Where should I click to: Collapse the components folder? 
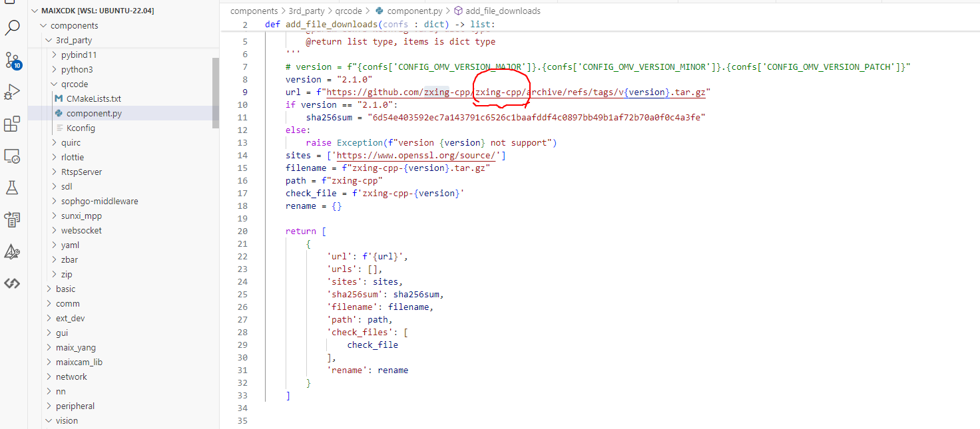point(44,25)
